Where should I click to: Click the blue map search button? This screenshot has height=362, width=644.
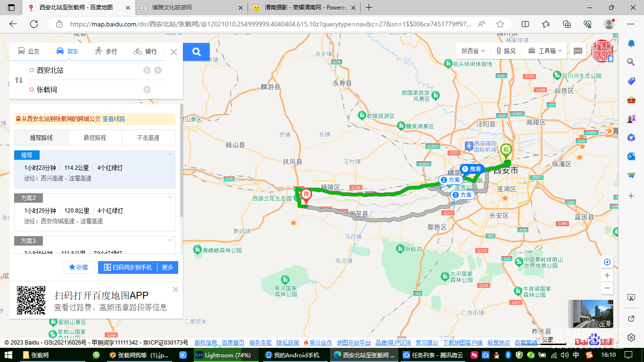click(196, 52)
